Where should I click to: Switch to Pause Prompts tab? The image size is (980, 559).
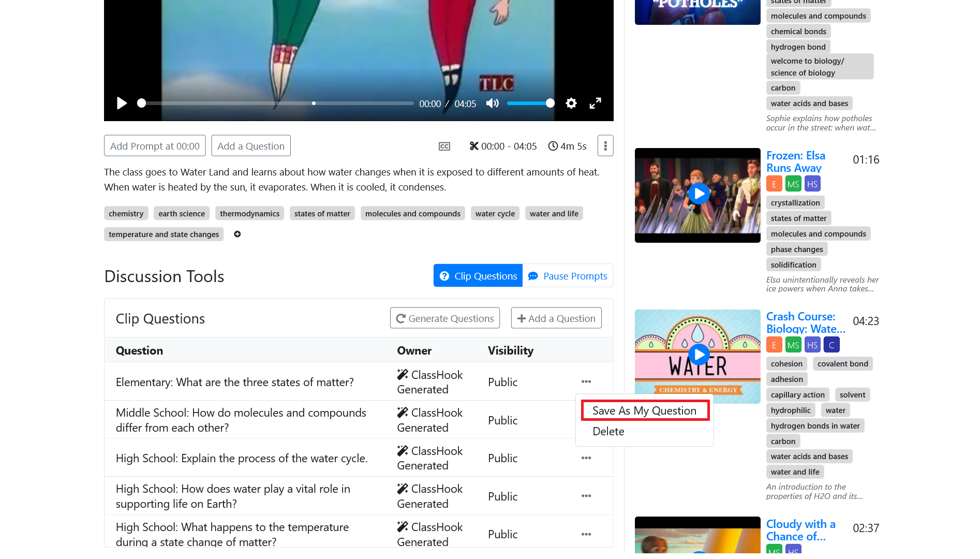pos(568,276)
